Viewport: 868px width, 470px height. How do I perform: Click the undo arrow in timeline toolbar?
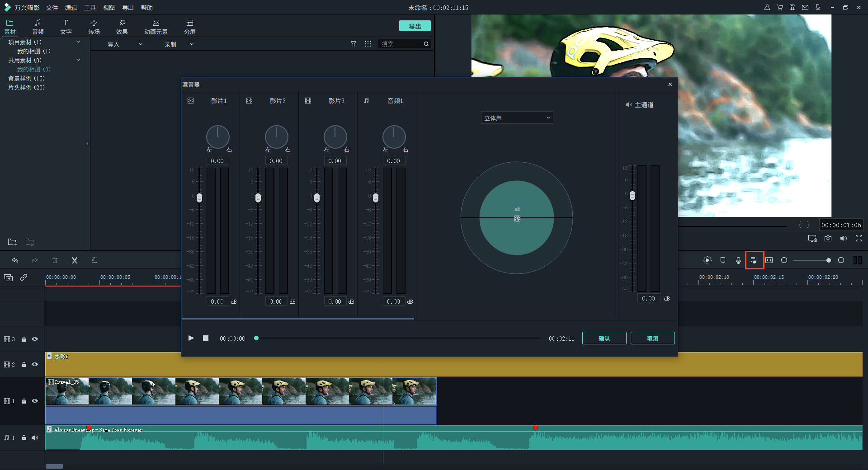[15, 260]
